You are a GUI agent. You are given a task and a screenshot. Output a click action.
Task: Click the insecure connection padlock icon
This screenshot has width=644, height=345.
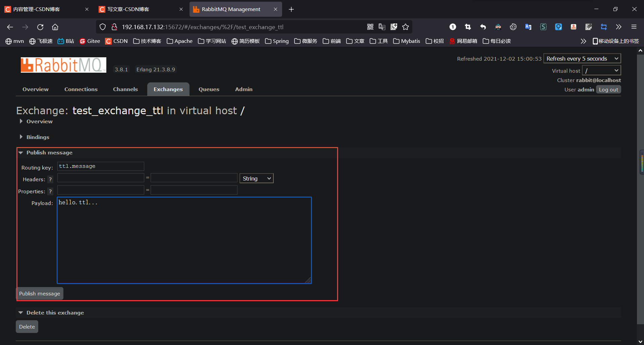[x=114, y=27]
